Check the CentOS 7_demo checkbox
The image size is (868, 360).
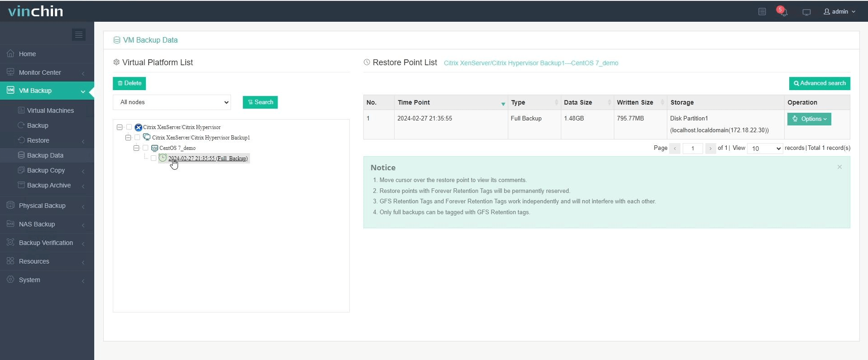click(x=145, y=148)
